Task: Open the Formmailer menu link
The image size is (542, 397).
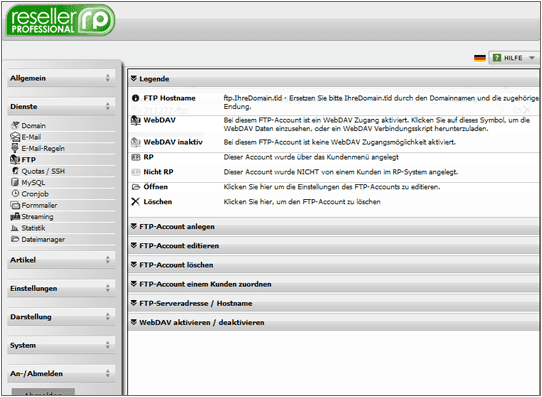Action: tap(39, 205)
